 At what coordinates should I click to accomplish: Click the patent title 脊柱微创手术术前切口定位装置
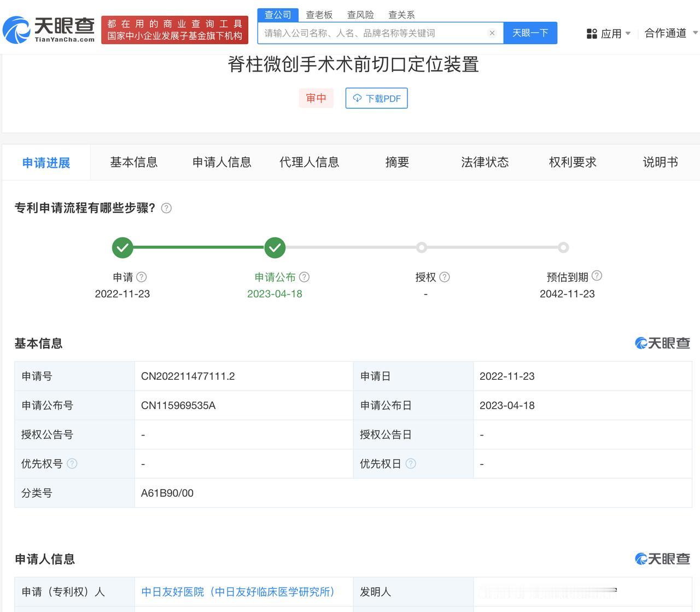[353, 64]
